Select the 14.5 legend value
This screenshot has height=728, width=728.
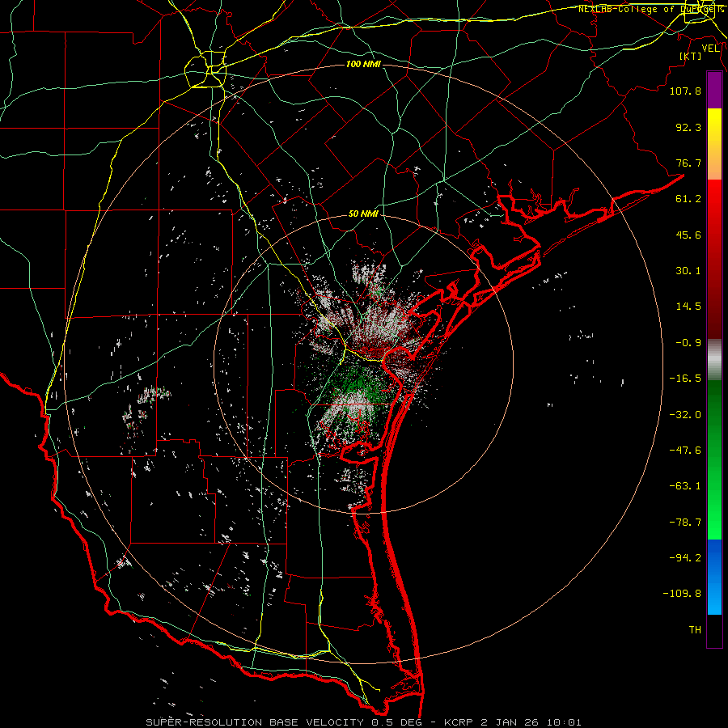click(x=688, y=307)
